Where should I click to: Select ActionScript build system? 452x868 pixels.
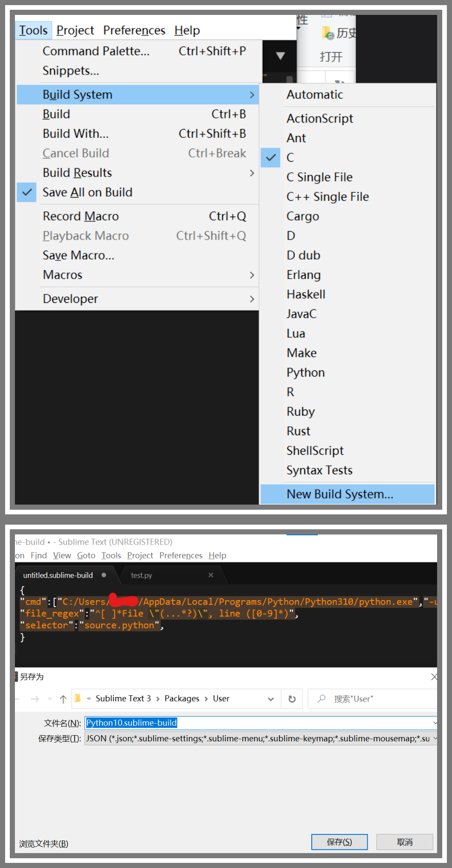pos(348,118)
